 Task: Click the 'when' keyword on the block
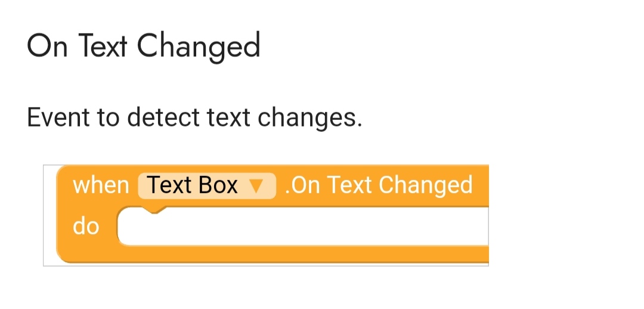[x=101, y=186]
